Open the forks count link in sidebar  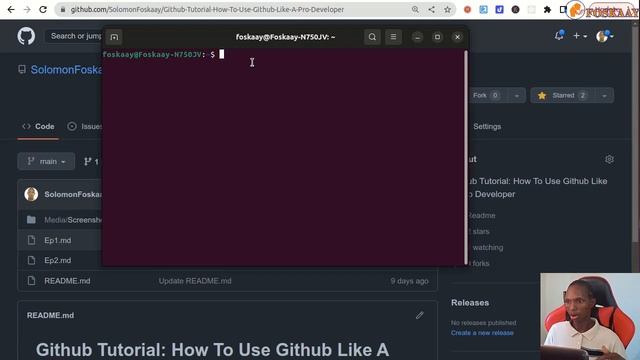pyautogui.click(x=480, y=263)
